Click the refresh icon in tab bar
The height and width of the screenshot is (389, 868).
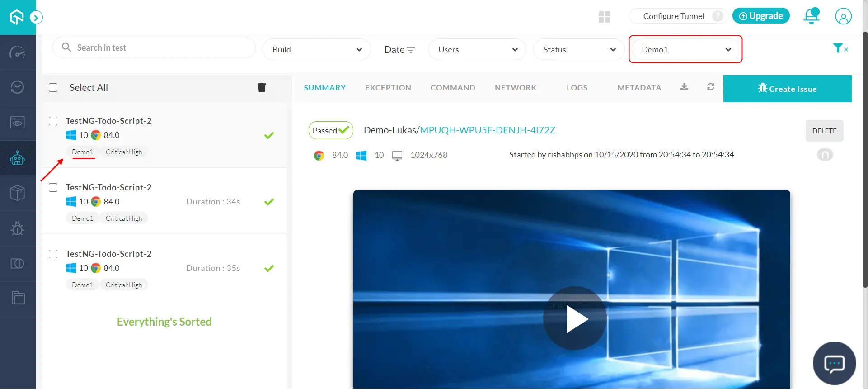coord(711,87)
